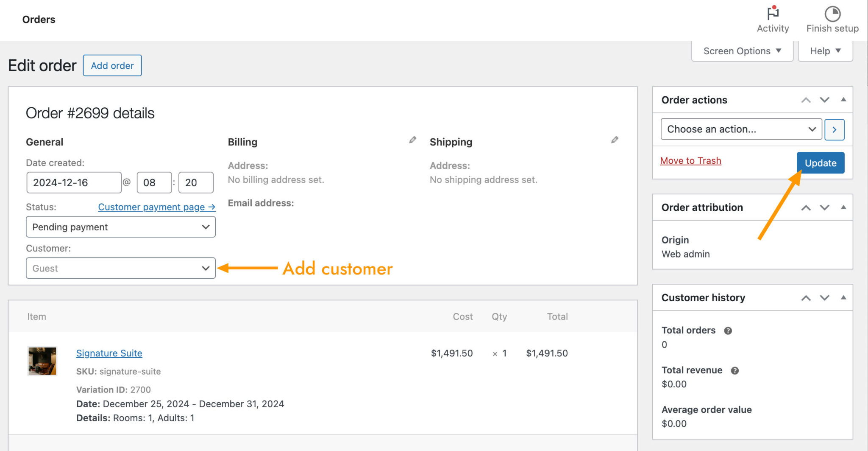Click the "Variation ID: 2700" text
Image resolution: width=868 pixels, height=451 pixels.
pos(113,390)
